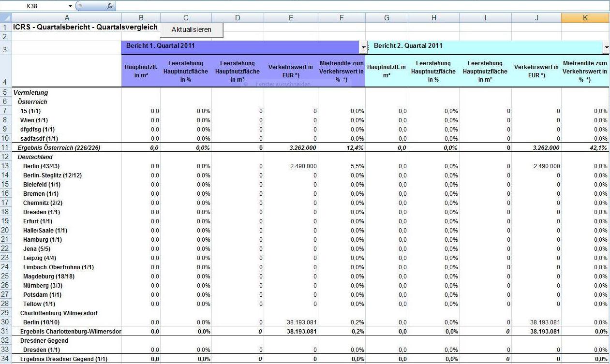Click '2.490.000' in column J
Screen dimensions: 610x364
pos(547,166)
